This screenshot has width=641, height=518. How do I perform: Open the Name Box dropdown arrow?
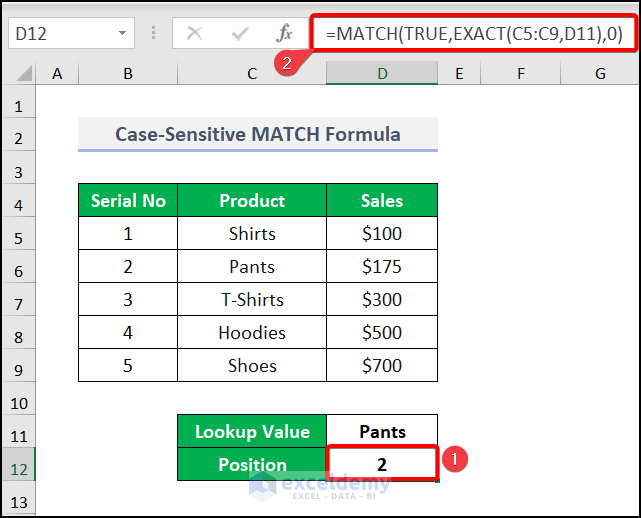pyautogui.click(x=122, y=33)
